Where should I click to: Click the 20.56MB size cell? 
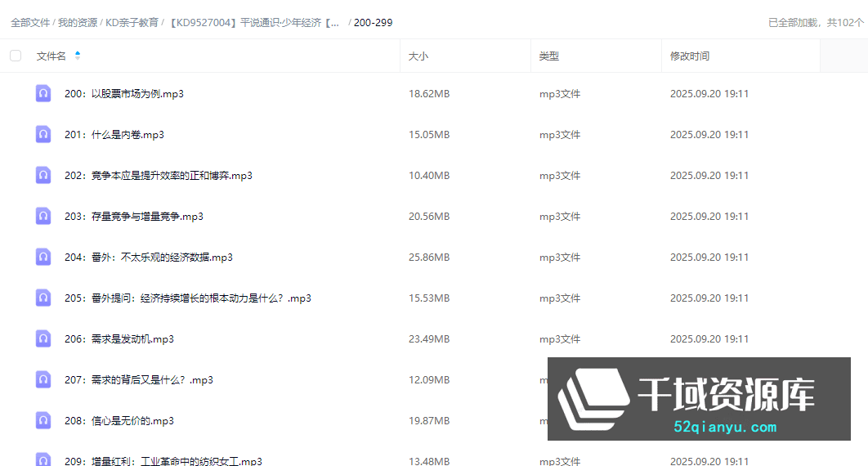[429, 217]
